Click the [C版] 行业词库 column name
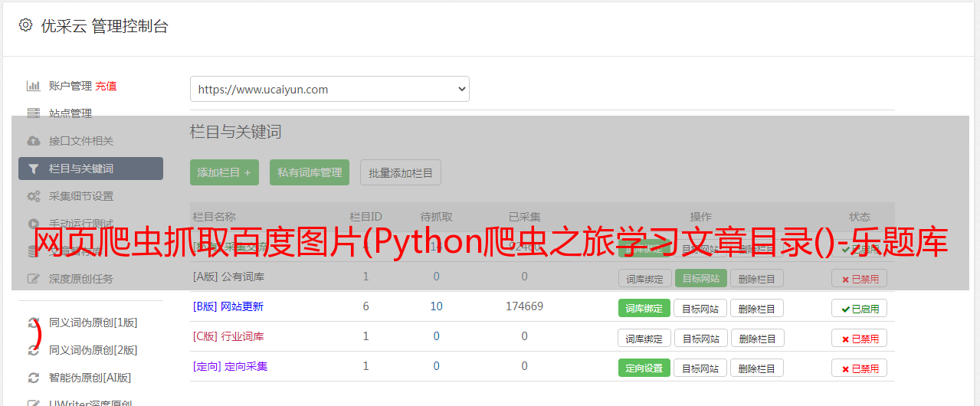Image resolution: width=980 pixels, height=406 pixels. point(228,336)
